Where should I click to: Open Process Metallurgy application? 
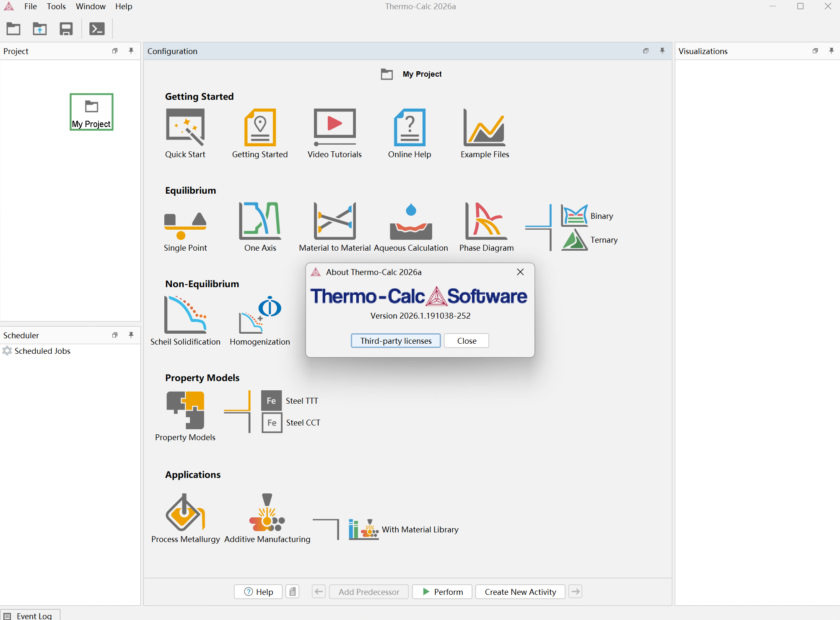click(x=185, y=513)
